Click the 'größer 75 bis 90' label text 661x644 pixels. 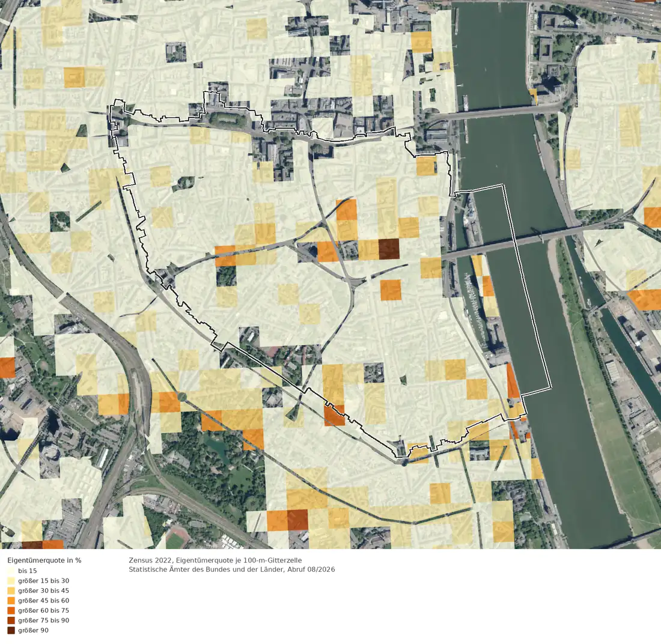pyautogui.click(x=43, y=621)
